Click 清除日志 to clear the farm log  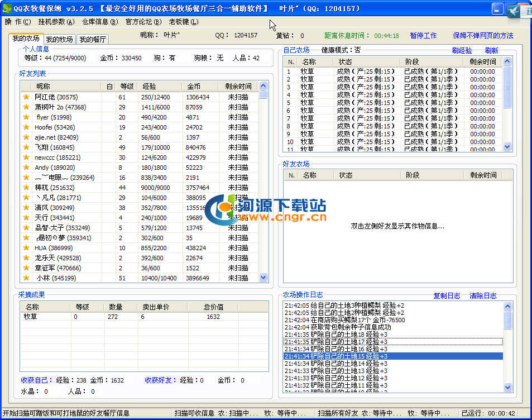click(x=483, y=296)
